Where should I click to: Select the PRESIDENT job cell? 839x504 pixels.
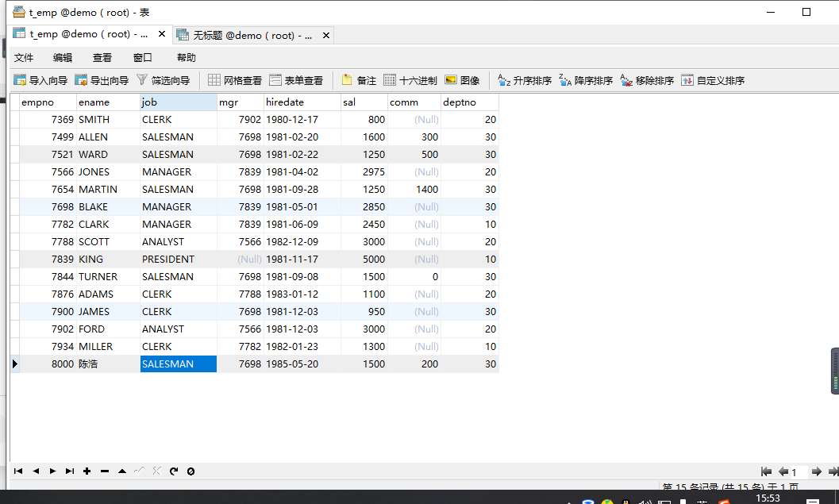click(x=178, y=259)
